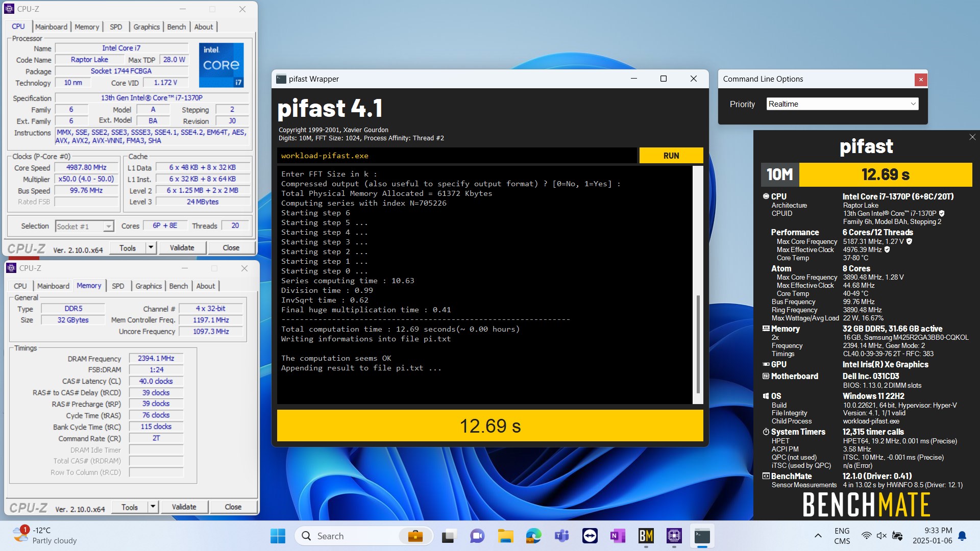This screenshot has height=551, width=980.
Task: Open OneNote taskbar icon
Action: tap(618, 536)
